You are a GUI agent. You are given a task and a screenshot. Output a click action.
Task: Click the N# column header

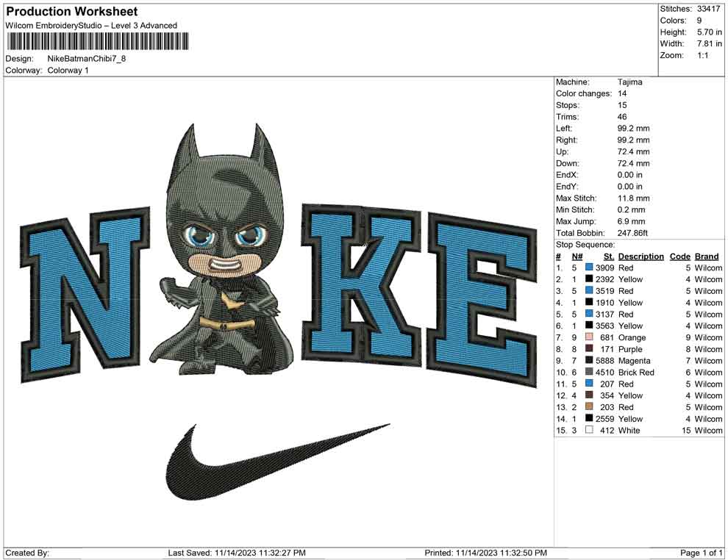point(577,256)
